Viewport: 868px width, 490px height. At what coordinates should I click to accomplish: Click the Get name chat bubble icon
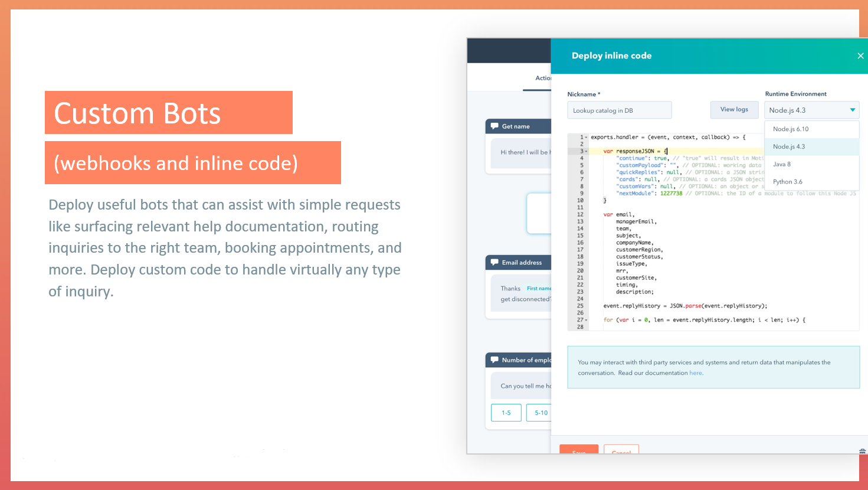click(x=494, y=126)
